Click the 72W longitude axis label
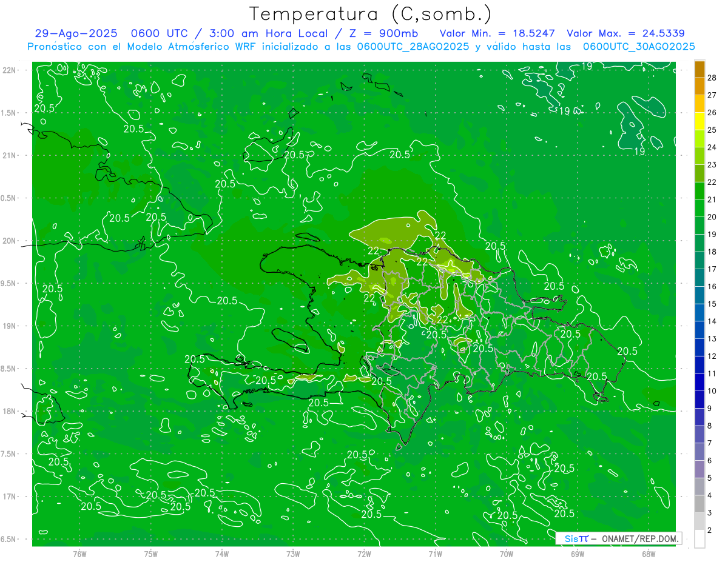Screen dimensions: 728x562 tap(364, 554)
